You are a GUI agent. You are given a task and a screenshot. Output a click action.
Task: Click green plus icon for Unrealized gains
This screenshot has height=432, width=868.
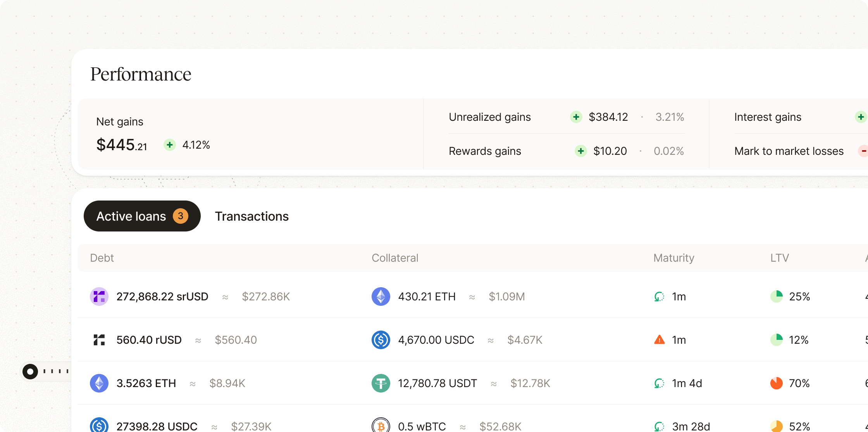pyautogui.click(x=576, y=117)
